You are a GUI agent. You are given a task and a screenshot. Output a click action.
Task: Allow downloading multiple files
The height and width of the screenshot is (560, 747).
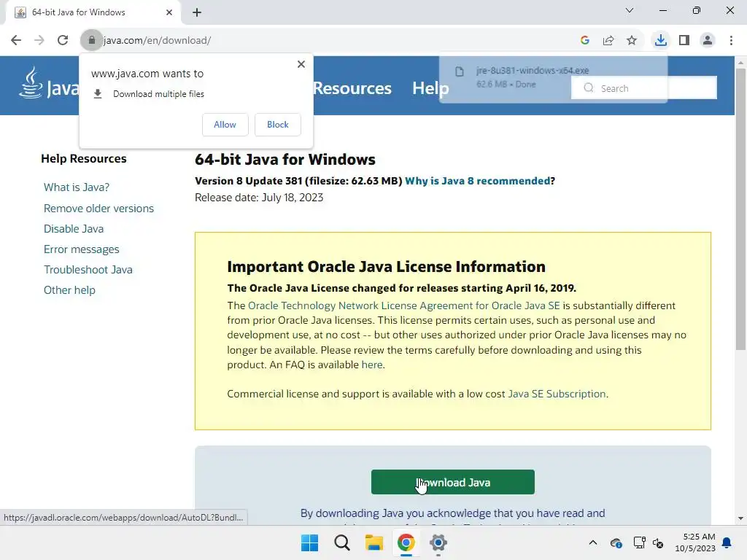pos(225,125)
